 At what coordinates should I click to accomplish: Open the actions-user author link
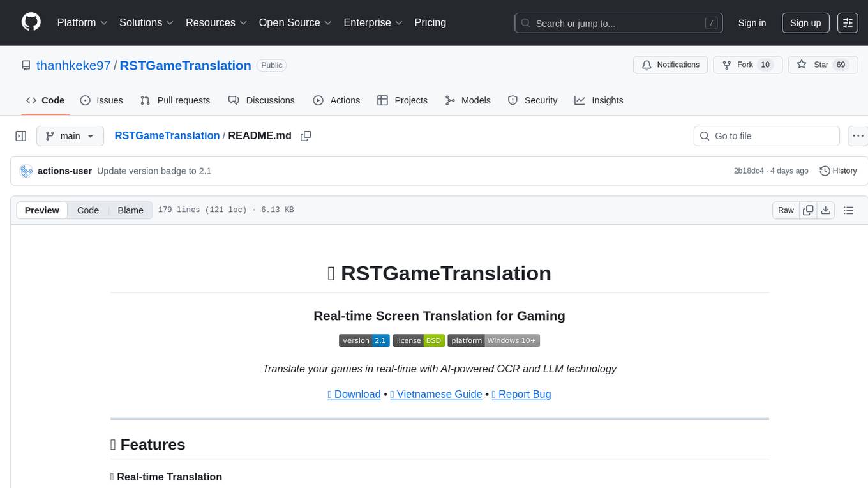pyautogui.click(x=64, y=171)
